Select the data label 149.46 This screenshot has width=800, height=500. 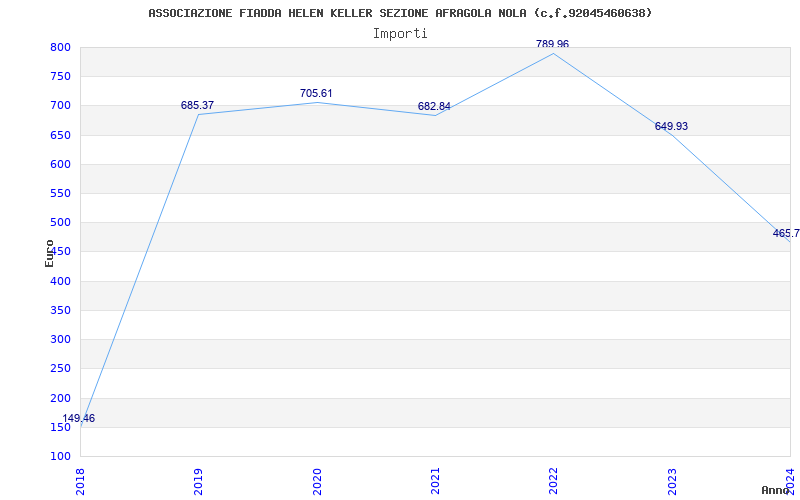coord(79,418)
